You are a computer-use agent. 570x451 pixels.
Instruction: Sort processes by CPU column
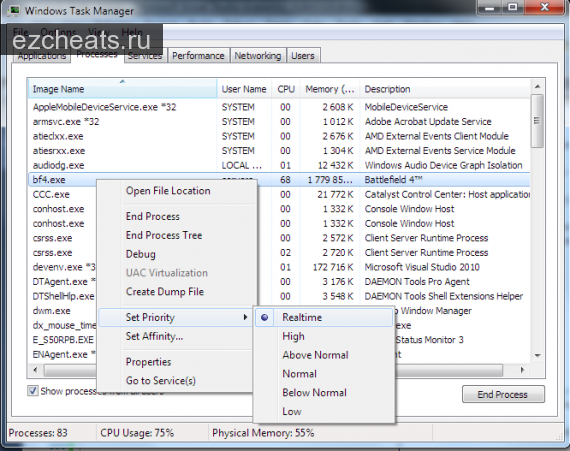[x=286, y=89]
